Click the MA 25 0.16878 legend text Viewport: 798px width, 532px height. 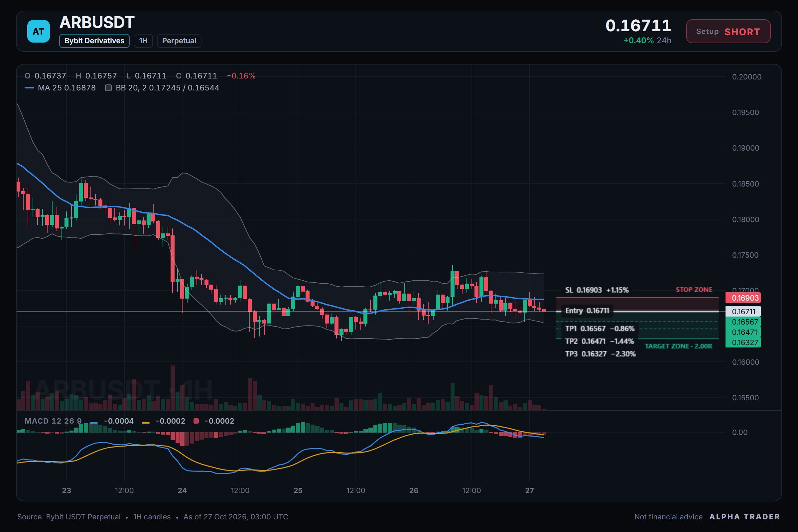pos(67,88)
